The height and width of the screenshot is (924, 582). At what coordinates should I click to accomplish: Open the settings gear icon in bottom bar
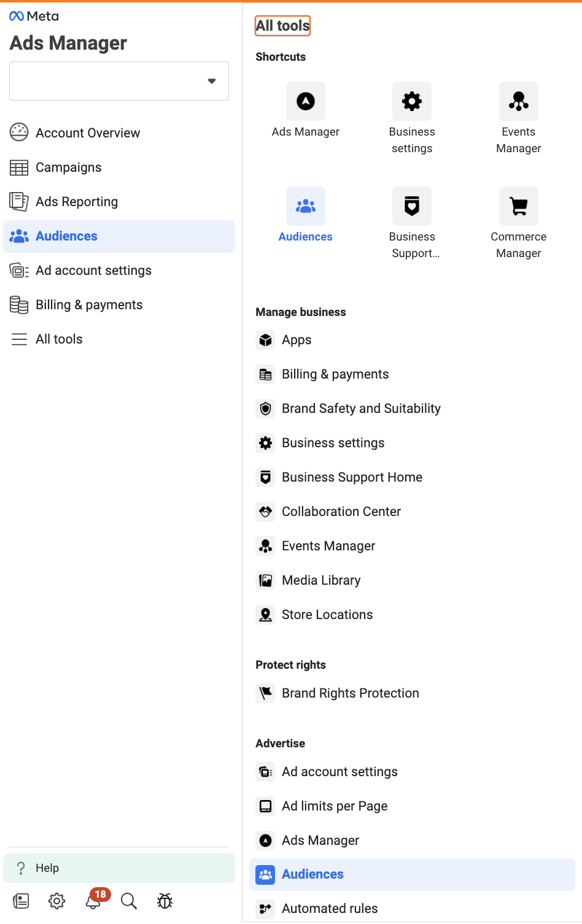pos(56,901)
